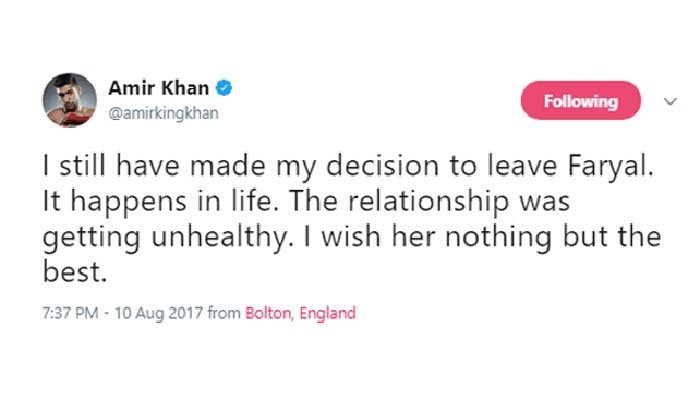Viewport: 700px width, 400px height.
Task: Click the sentence 'It happens in life.'
Action: tap(157, 202)
